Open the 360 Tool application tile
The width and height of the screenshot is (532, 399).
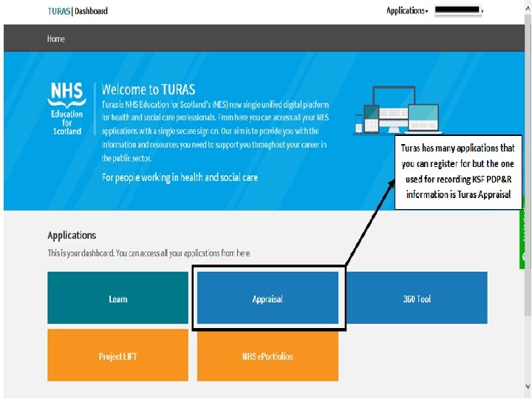(417, 298)
